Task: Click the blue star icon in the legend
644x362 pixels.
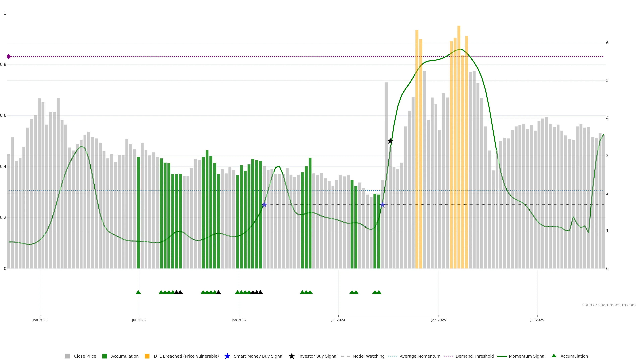Action: [227, 356]
